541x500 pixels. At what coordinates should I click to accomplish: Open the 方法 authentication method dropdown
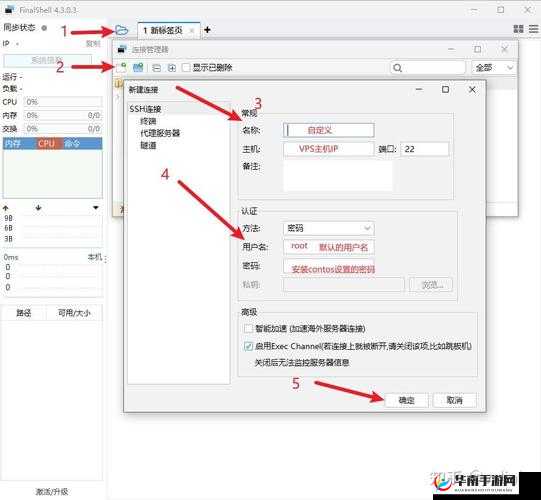pyautogui.click(x=328, y=228)
